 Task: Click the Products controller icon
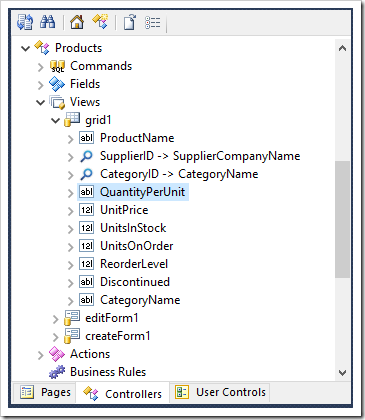[42, 48]
